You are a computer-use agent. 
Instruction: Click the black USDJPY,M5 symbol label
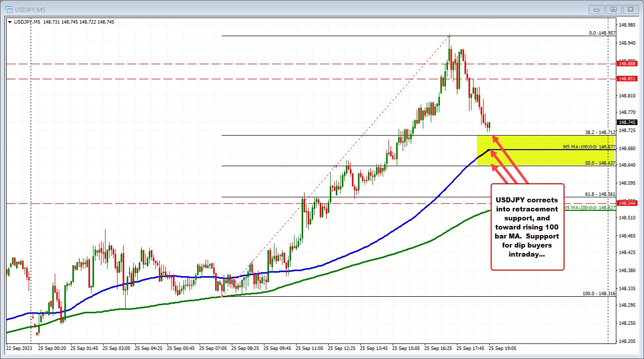[24, 22]
